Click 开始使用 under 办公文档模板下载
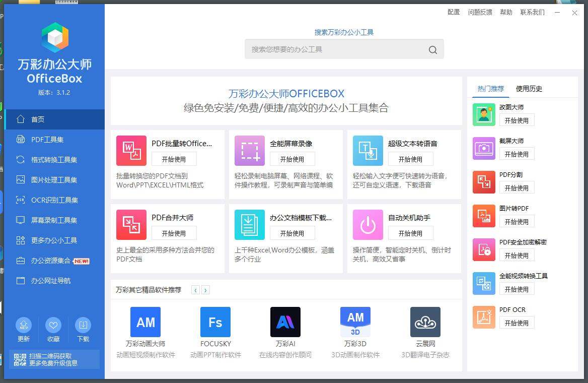 click(x=292, y=233)
